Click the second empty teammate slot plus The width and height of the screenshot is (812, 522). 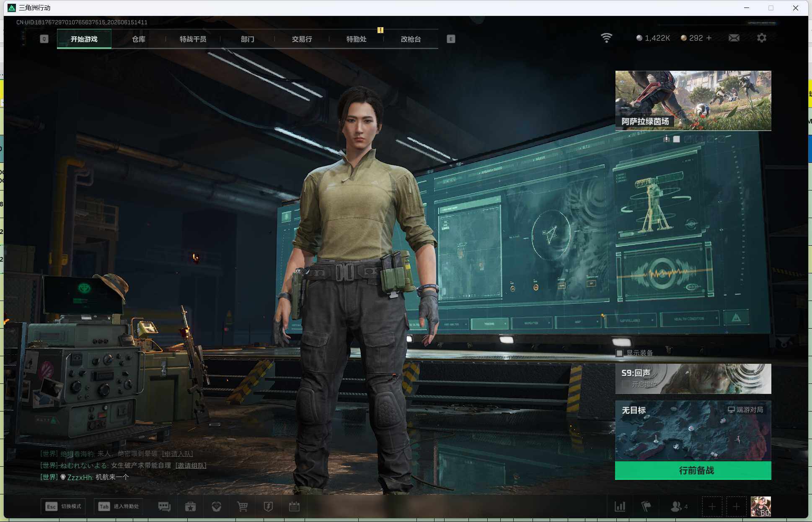pos(736,507)
